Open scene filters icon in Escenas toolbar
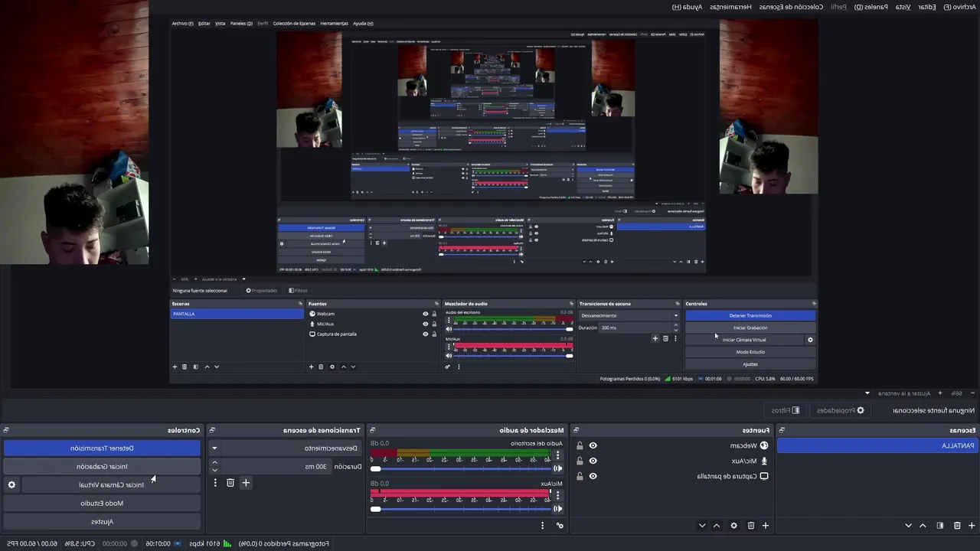The height and width of the screenshot is (551, 980). point(940,526)
